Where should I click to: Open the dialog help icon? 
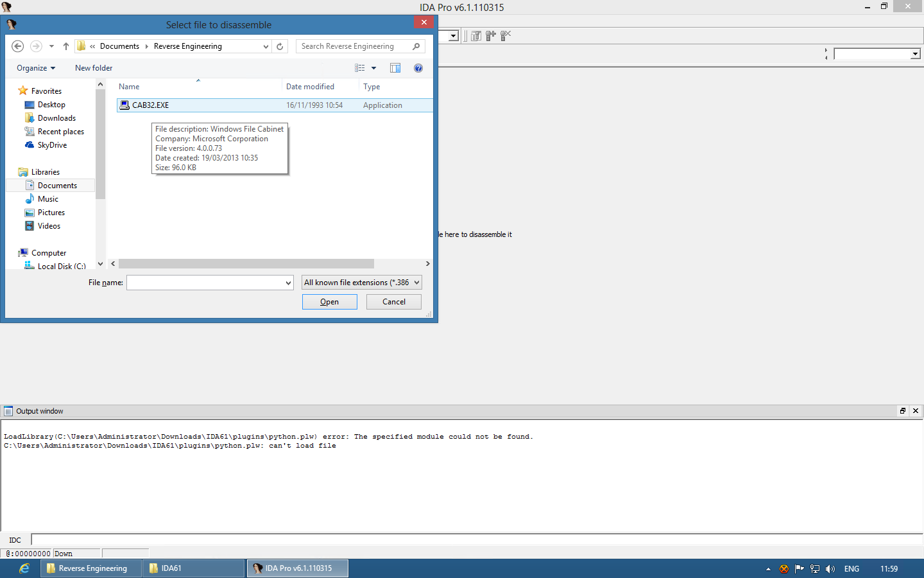click(x=418, y=68)
